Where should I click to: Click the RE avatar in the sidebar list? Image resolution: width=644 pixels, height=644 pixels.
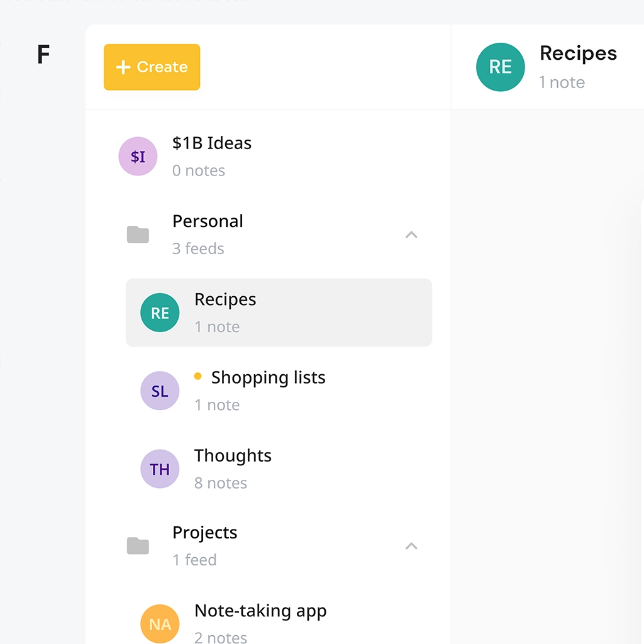coord(160,313)
